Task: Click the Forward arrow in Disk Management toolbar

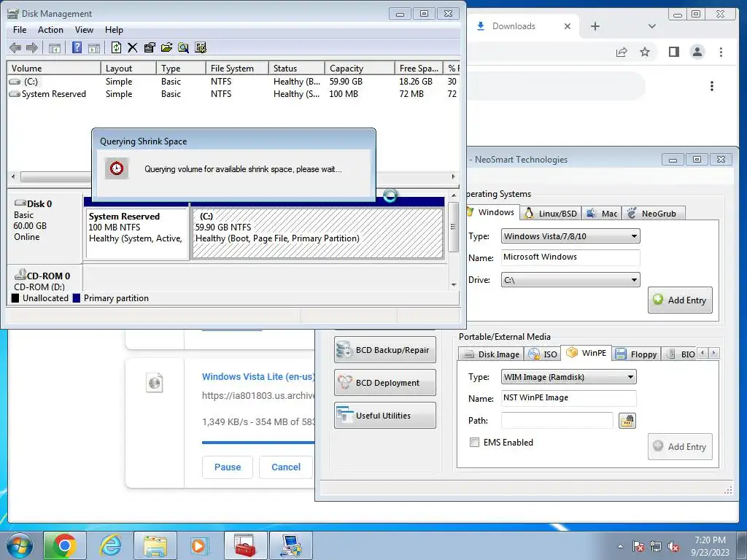Action: point(32,47)
